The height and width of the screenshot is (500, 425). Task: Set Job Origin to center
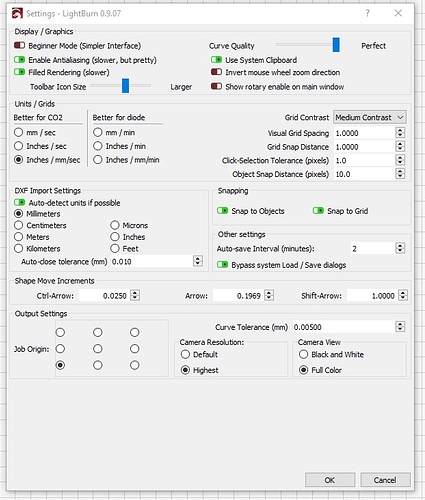point(98,349)
